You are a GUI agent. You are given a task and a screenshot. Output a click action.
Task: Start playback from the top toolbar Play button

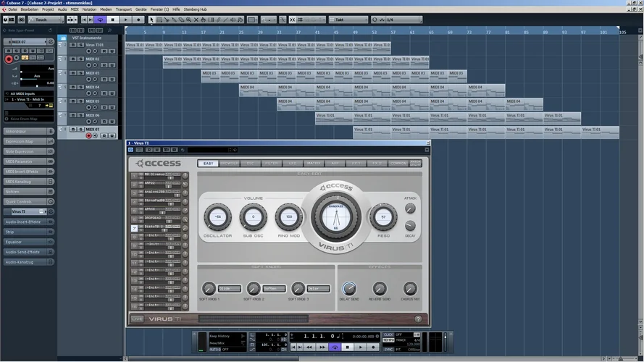(125, 20)
